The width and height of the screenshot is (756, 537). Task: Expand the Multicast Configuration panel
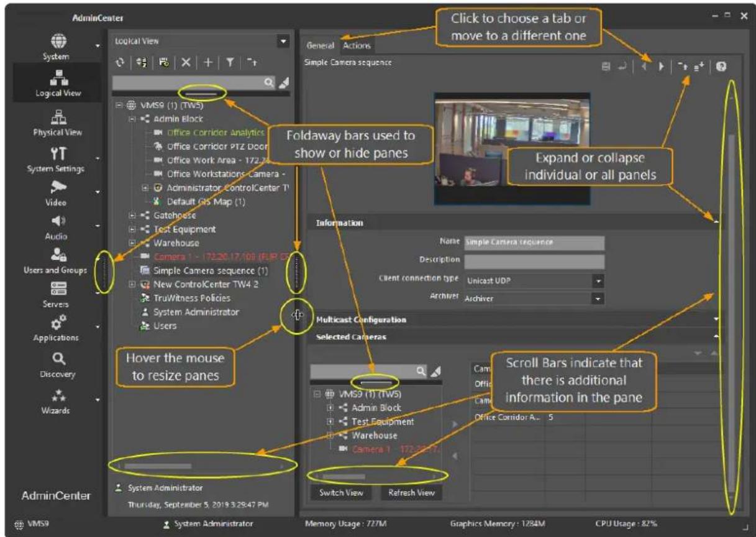coord(717,319)
